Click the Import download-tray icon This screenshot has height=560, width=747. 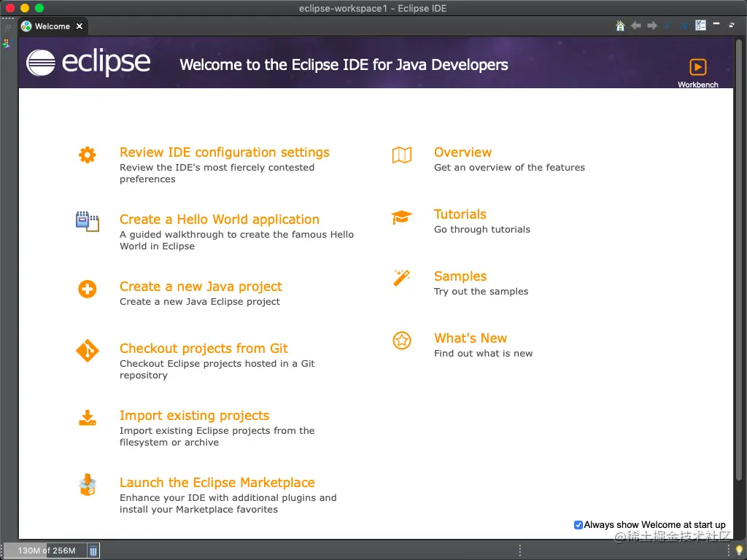(x=88, y=418)
